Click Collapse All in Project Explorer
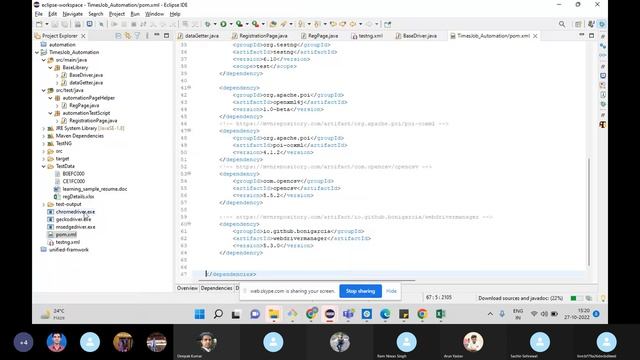This screenshot has width=640, height=360. (118, 36)
